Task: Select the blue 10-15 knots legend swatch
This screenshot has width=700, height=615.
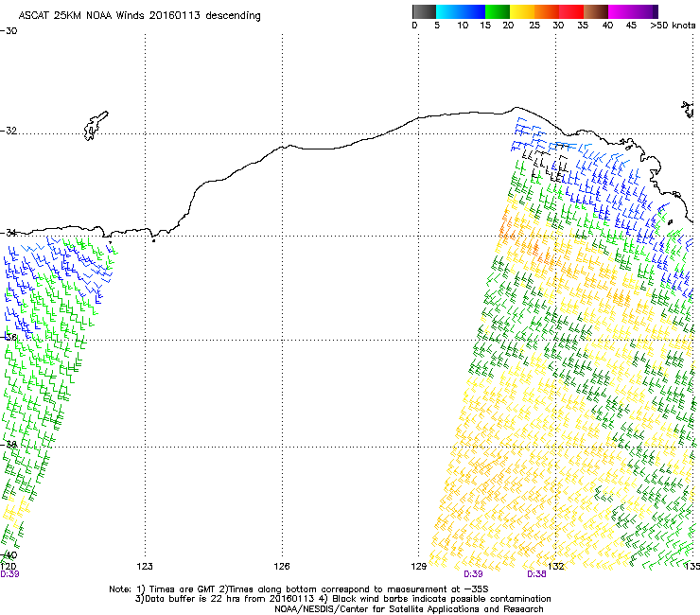Action: point(473,11)
